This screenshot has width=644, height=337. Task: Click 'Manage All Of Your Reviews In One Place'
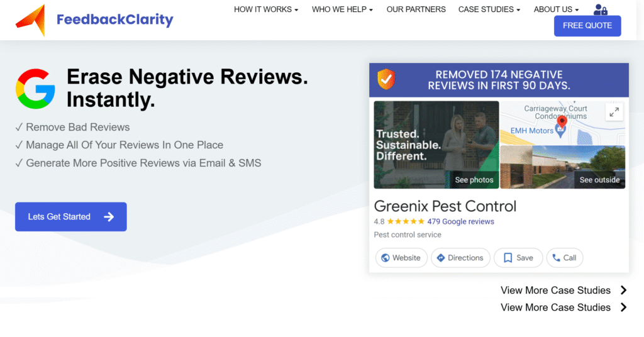click(125, 145)
